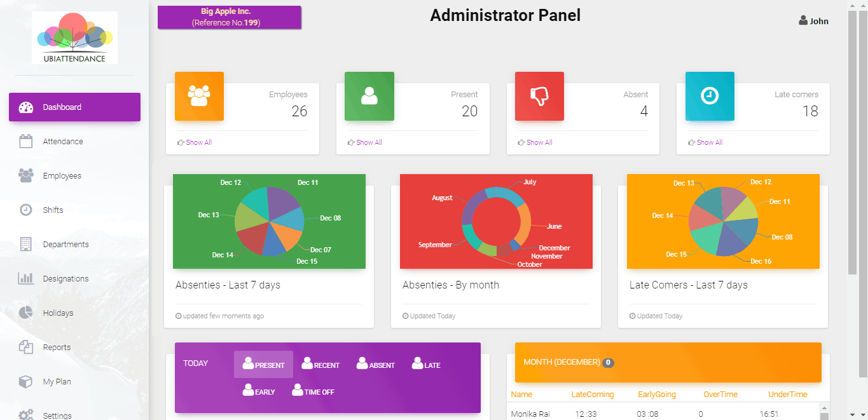Click the red thumbs-down Absent icon tile
This screenshot has height=420, width=868.
539,96
